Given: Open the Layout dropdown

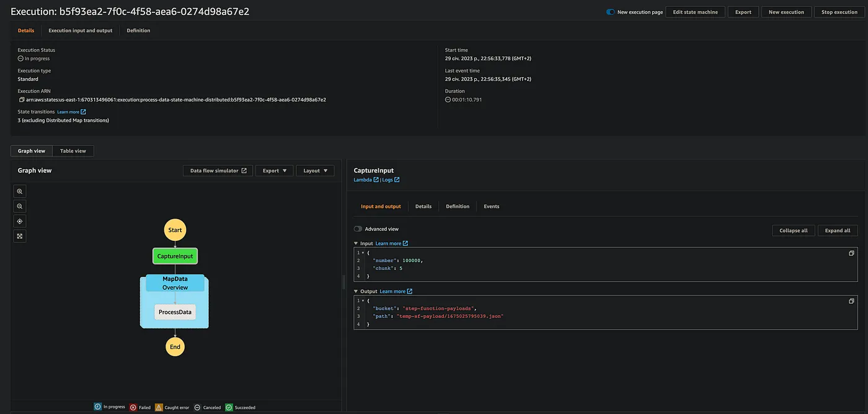Looking at the screenshot, I should (x=315, y=171).
